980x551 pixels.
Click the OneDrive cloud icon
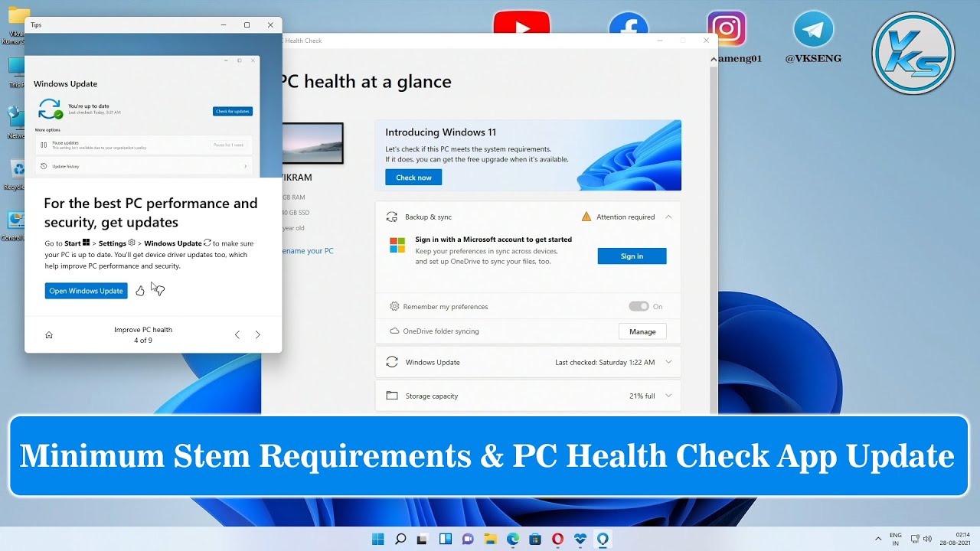point(394,331)
